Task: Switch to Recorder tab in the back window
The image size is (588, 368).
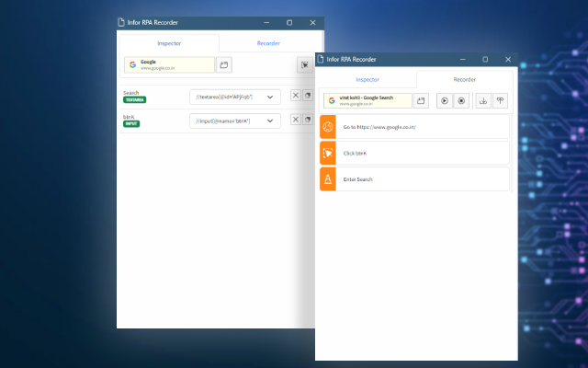Action: [268, 43]
